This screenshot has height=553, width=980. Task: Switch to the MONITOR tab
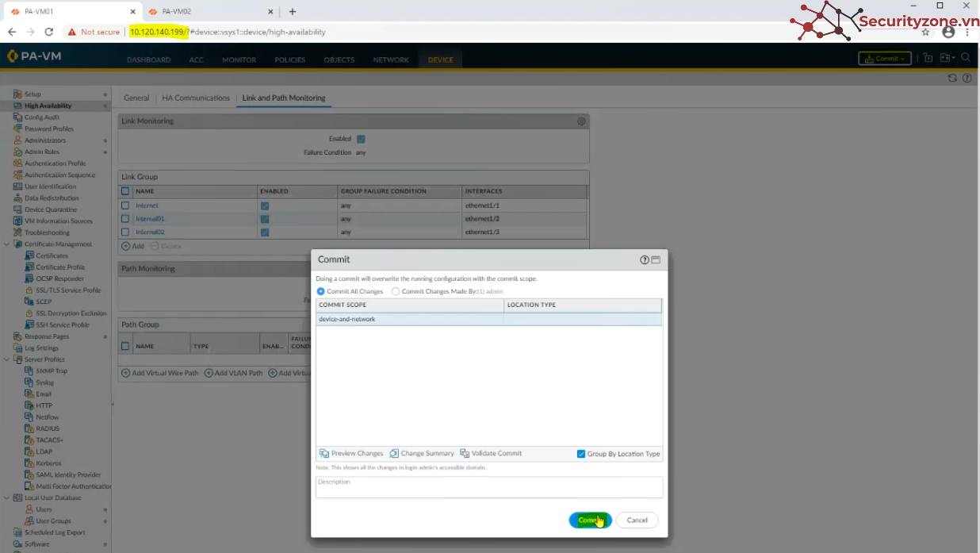coord(239,60)
